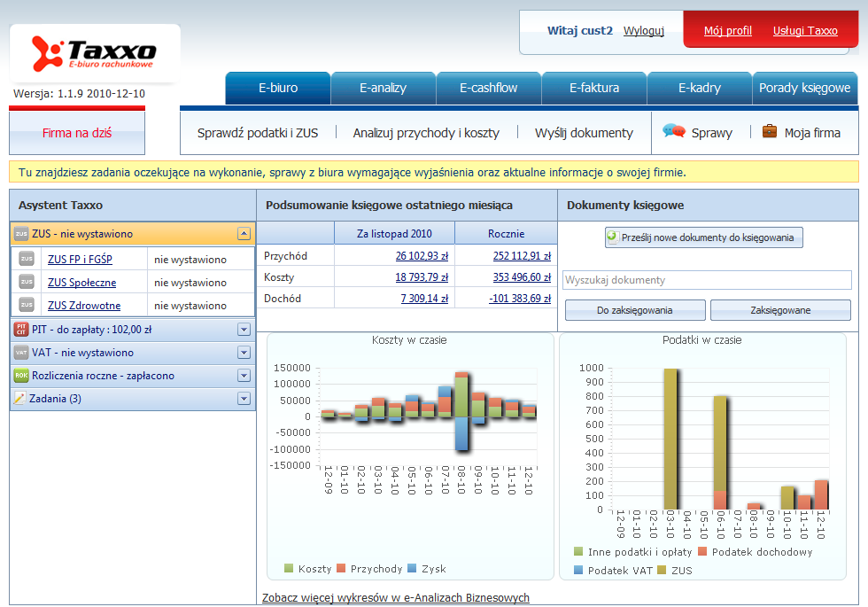Click the green ROK icon
This screenshot has width=868, height=607.
(x=21, y=375)
